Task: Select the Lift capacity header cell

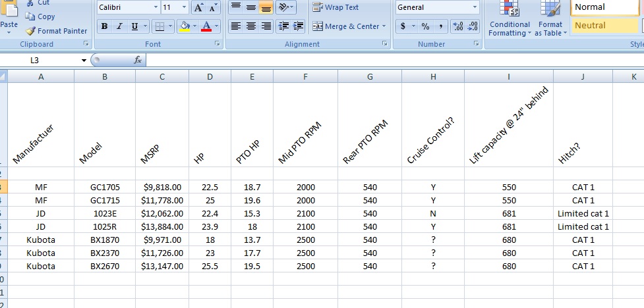Action: [509, 124]
